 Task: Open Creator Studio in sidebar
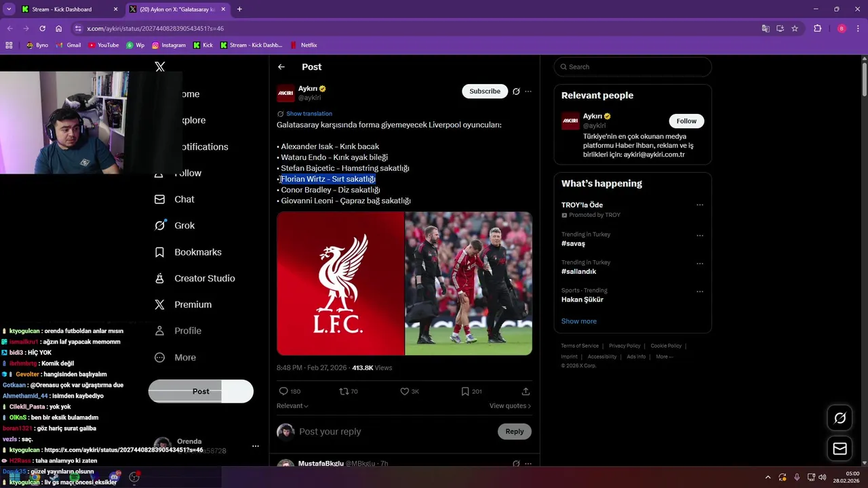pos(195,279)
